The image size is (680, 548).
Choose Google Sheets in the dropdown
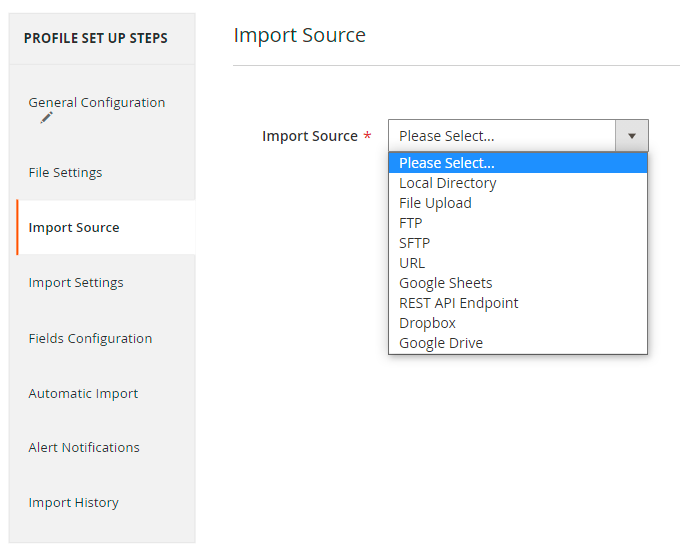pos(445,283)
